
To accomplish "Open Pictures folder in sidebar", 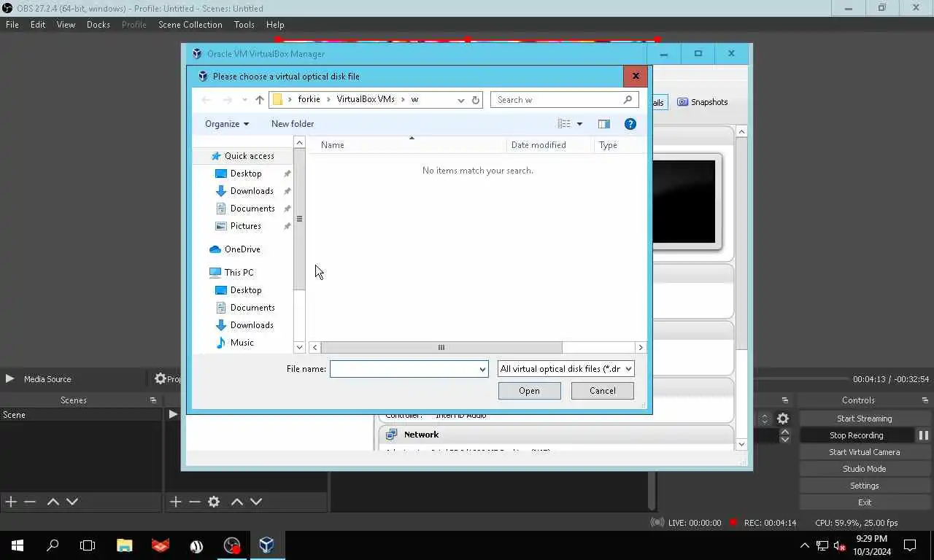I will click(x=245, y=226).
